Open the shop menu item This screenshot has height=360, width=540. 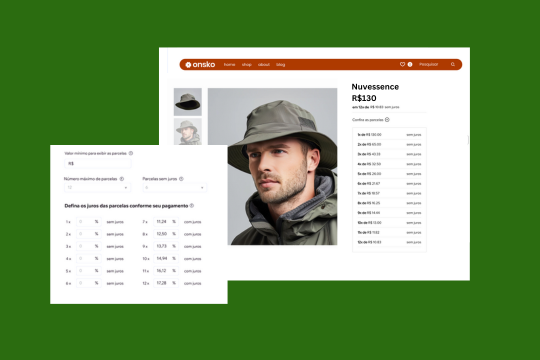[x=247, y=64]
